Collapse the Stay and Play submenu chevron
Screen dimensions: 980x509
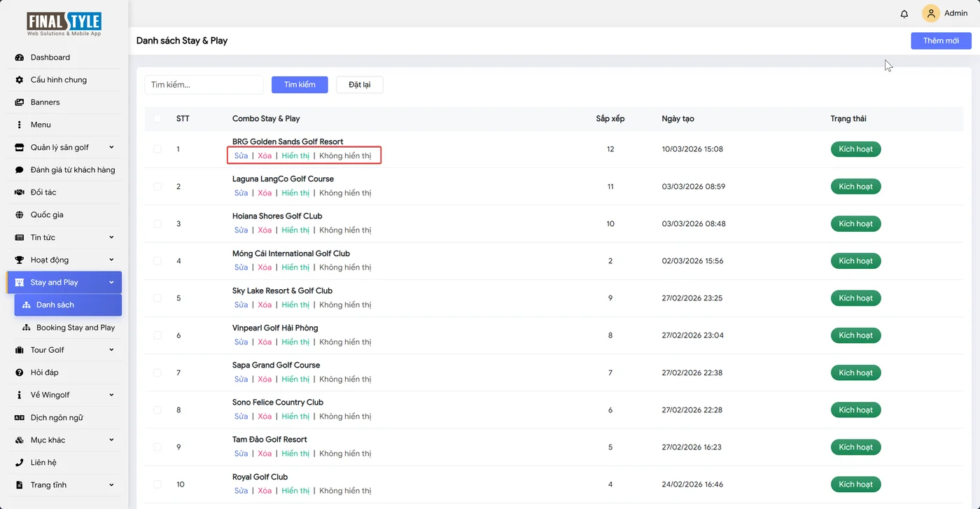pyautogui.click(x=112, y=282)
